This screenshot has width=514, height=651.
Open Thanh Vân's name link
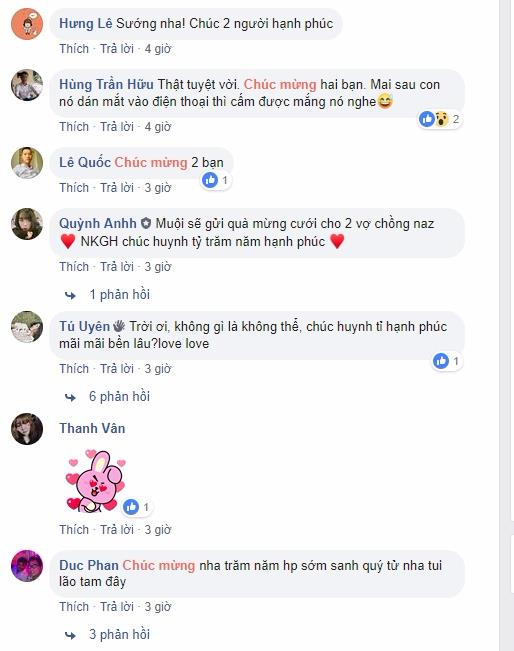[x=92, y=428]
